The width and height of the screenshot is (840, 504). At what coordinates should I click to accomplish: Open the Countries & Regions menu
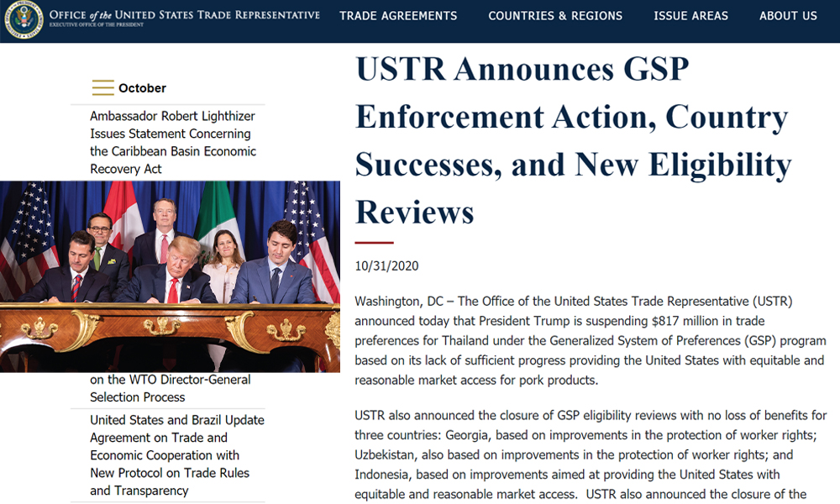click(555, 16)
